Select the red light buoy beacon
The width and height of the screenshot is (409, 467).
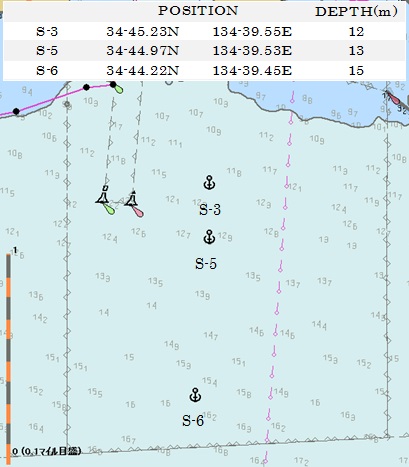(133, 203)
